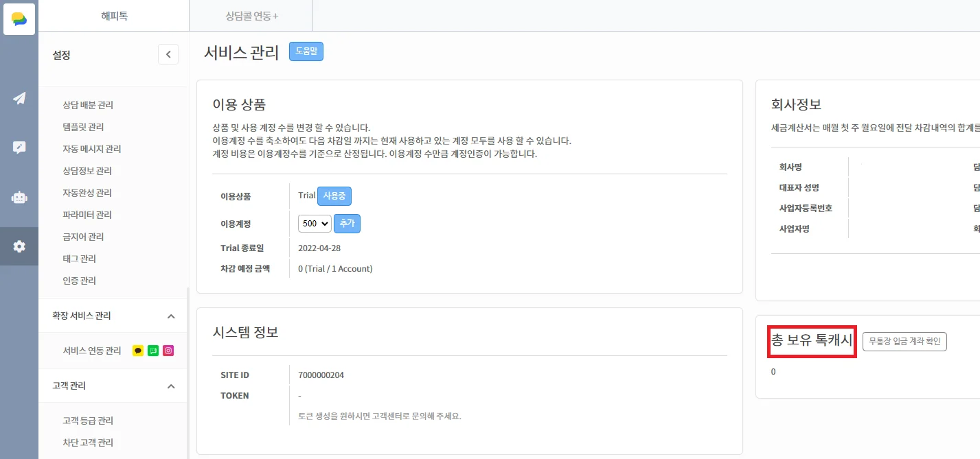Viewport: 980px width, 459px height.
Task: Click the 사용중 status button
Action: (334, 196)
